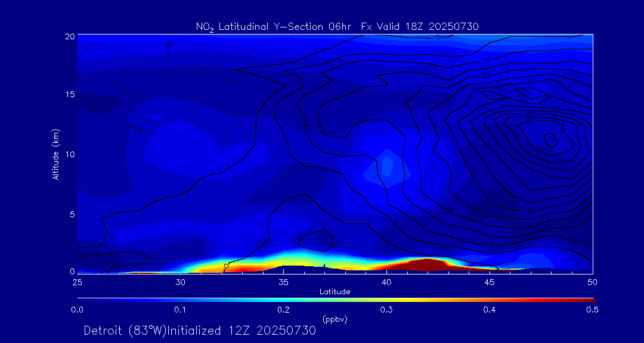Select the 25 latitude tick label

point(77,281)
